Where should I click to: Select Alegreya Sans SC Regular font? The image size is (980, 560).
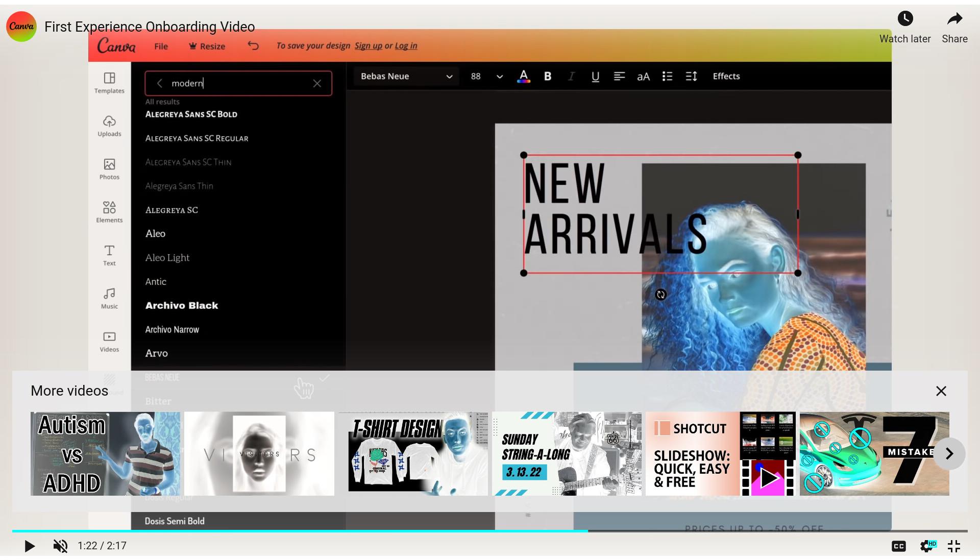[x=197, y=138]
